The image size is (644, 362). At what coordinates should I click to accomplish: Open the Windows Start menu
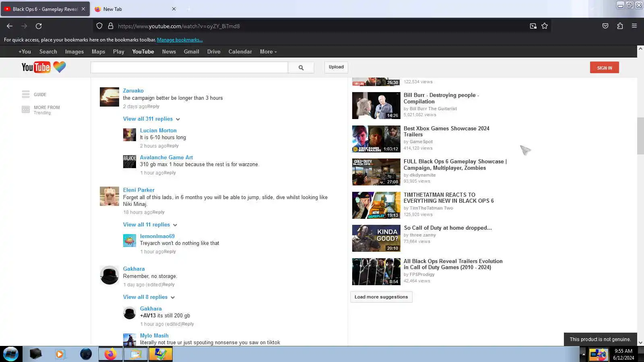(x=11, y=354)
